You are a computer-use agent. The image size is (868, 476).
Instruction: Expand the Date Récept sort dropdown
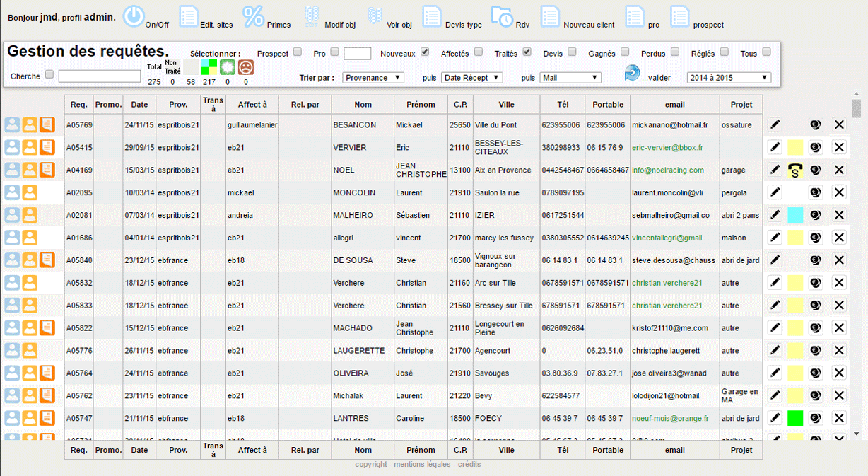[471, 78]
